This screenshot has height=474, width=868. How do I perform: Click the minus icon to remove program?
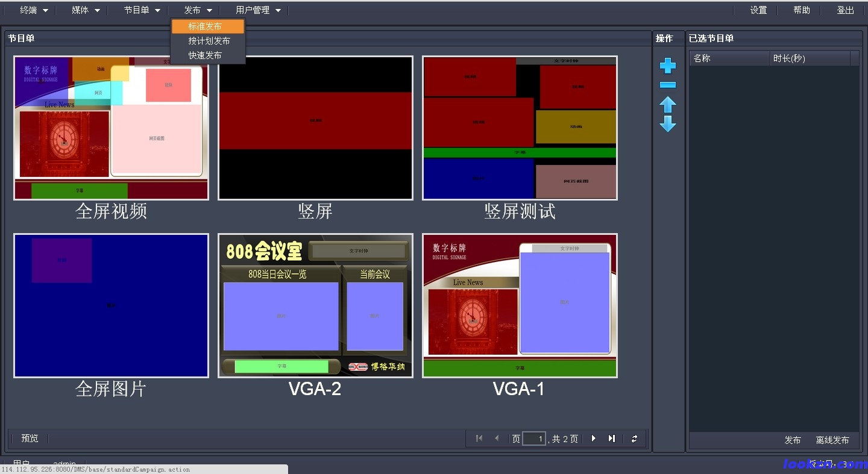tap(667, 85)
